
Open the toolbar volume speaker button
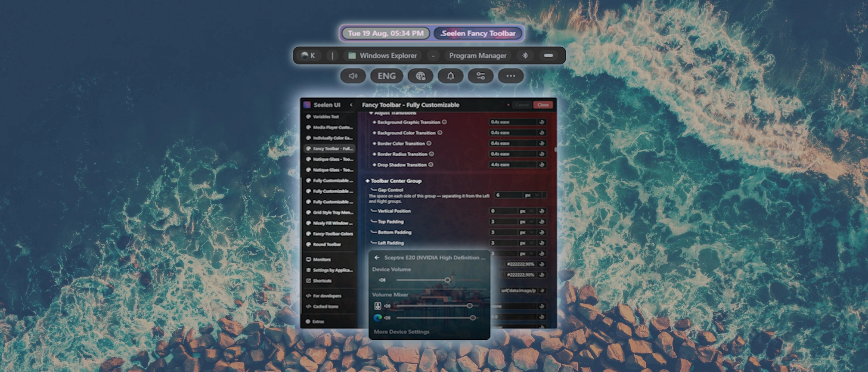(x=353, y=76)
